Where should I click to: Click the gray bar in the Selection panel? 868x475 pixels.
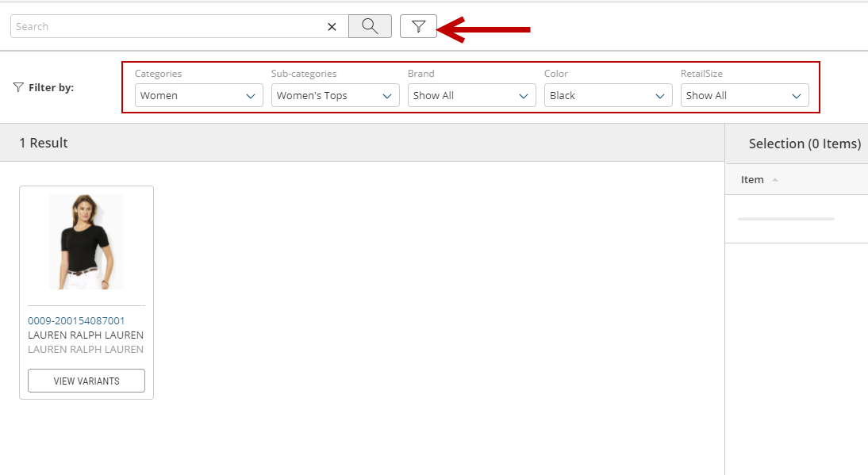coord(785,218)
